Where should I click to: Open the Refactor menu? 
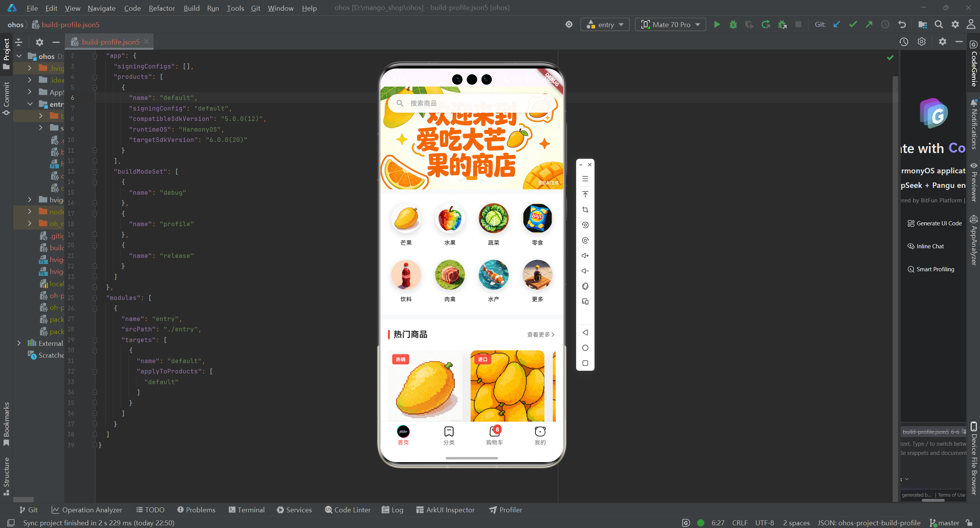point(162,8)
